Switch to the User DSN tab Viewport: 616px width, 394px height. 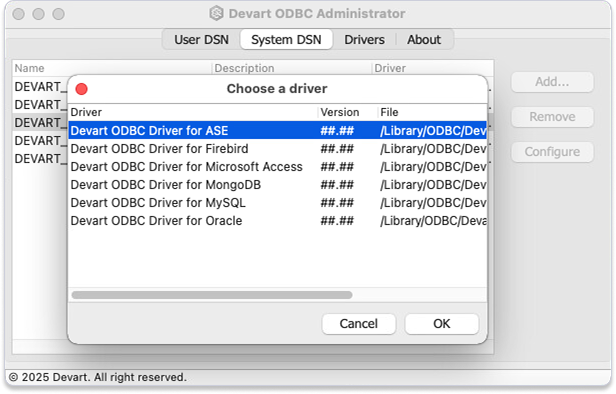coord(201,40)
